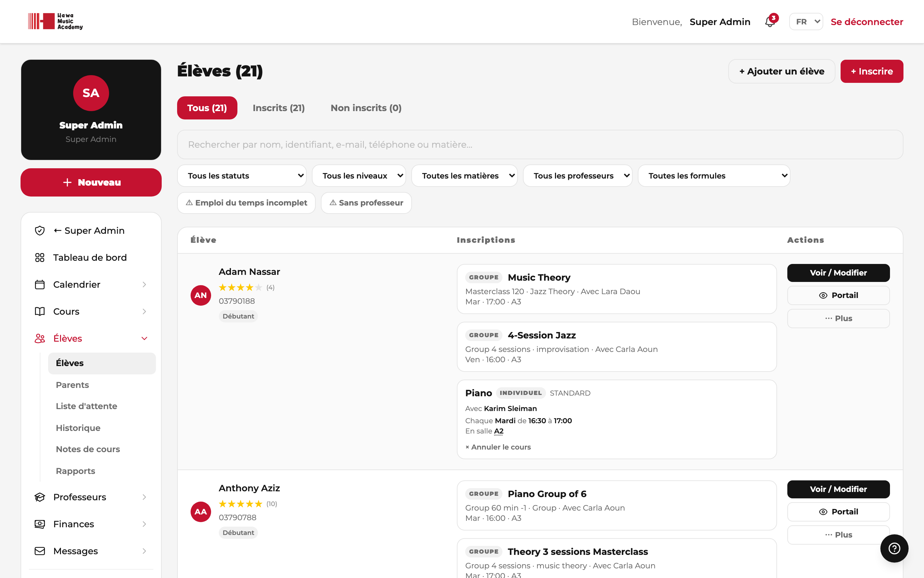Click the Élèves people icon

click(x=40, y=338)
